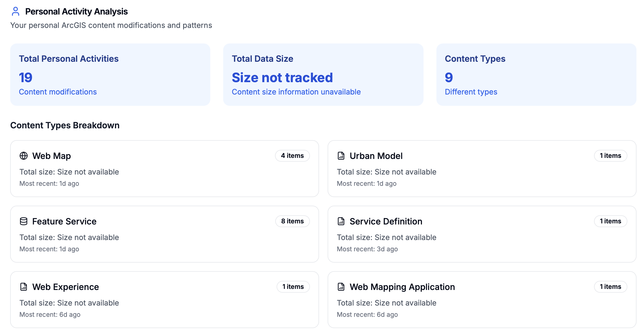Click the Different types link text

(x=471, y=92)
